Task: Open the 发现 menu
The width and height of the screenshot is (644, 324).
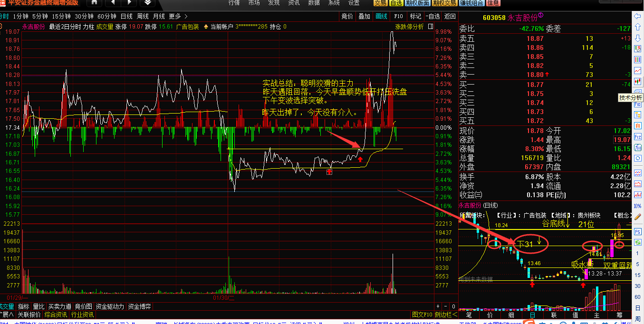Action: point(274,3)
